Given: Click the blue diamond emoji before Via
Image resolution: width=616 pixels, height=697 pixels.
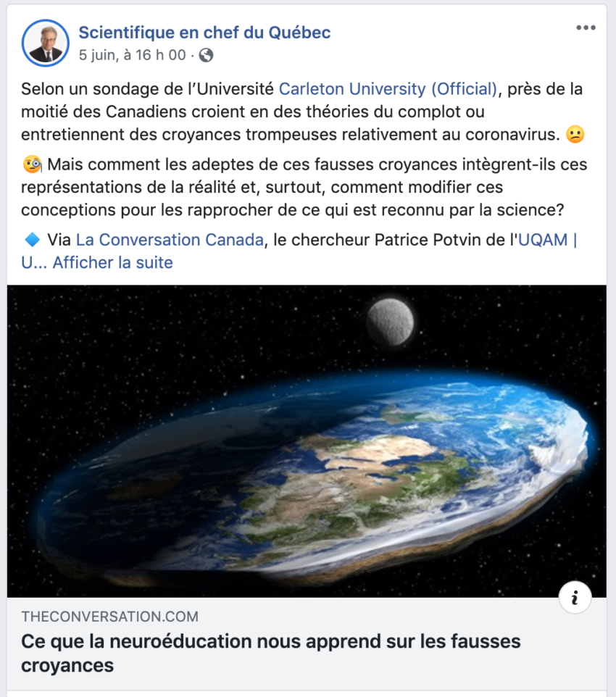Looking at the screenshot, I should pos(31,240).
